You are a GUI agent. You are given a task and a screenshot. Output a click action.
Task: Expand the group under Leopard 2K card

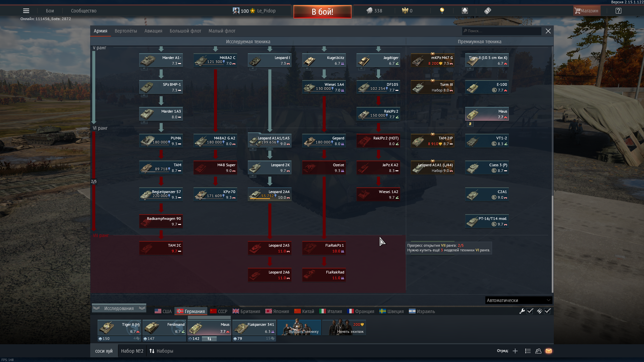coord(253,176)
